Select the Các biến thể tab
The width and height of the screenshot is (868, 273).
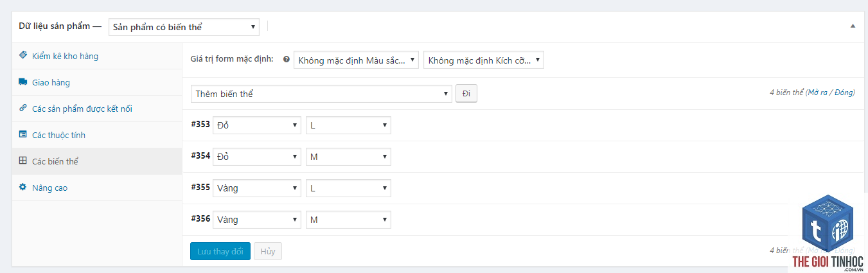(97, 161)
